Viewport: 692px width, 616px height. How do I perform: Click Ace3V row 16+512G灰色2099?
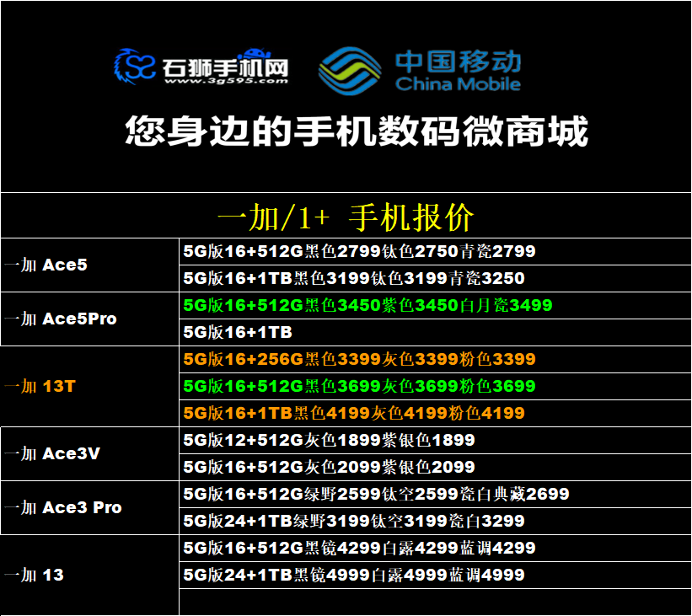point(435,467)
